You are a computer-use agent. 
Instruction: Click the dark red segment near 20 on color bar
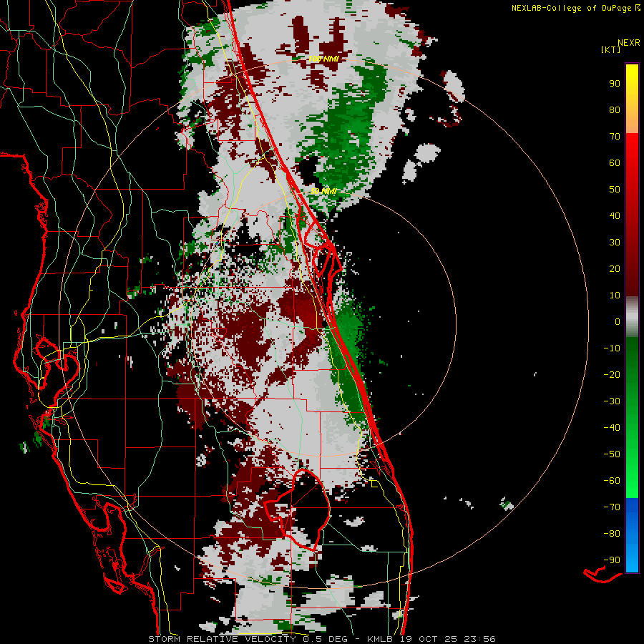point(632,269)
